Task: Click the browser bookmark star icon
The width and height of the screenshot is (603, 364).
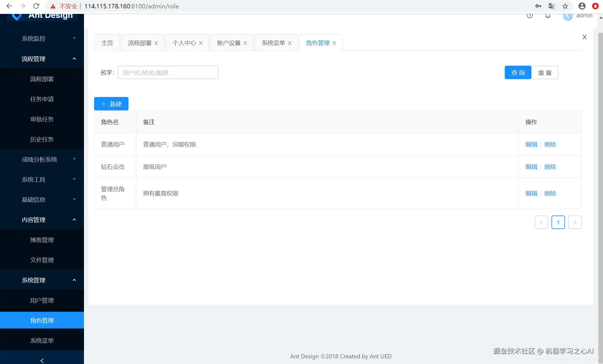Action: point(565,6)
